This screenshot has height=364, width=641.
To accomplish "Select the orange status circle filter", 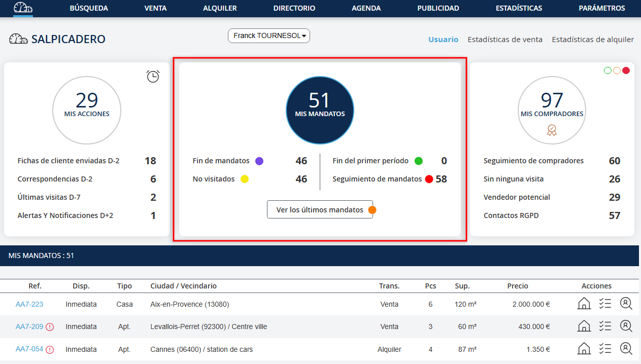I will coord(617,70).
